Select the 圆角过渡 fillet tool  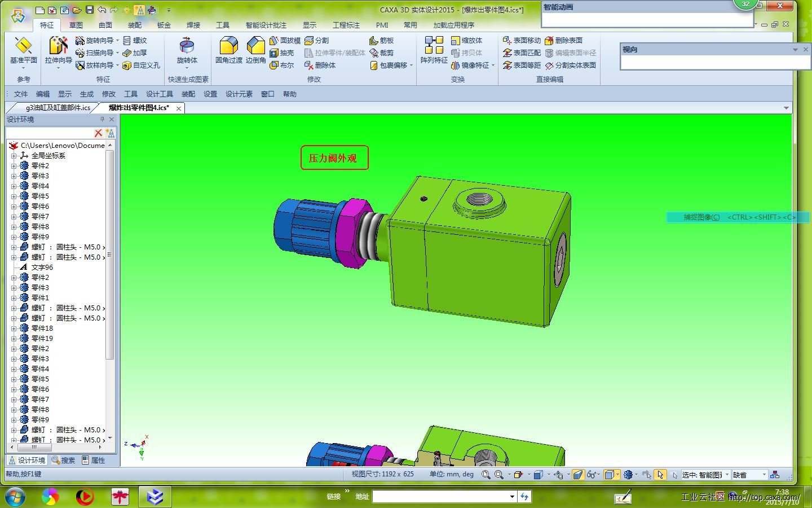tap(228, 47)
